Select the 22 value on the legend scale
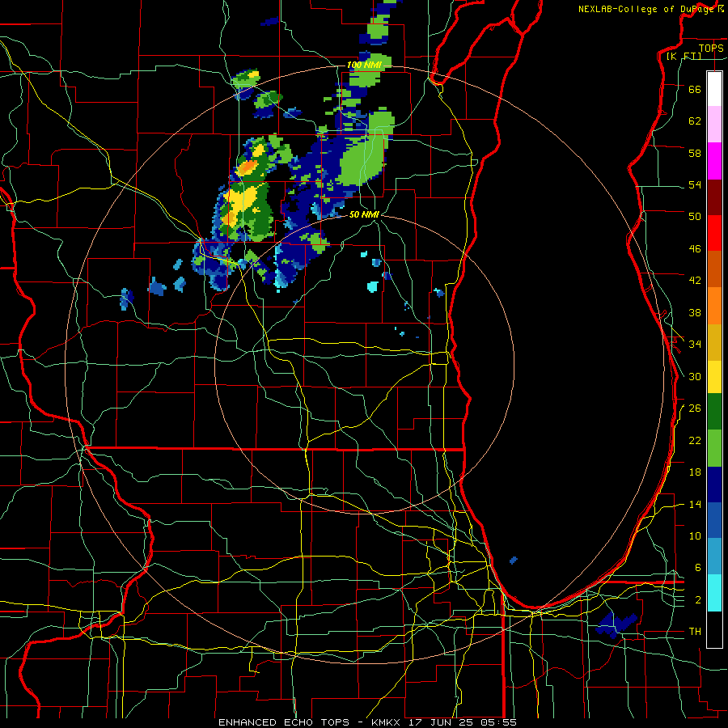728x728 pixels. [x=695, y=440]
